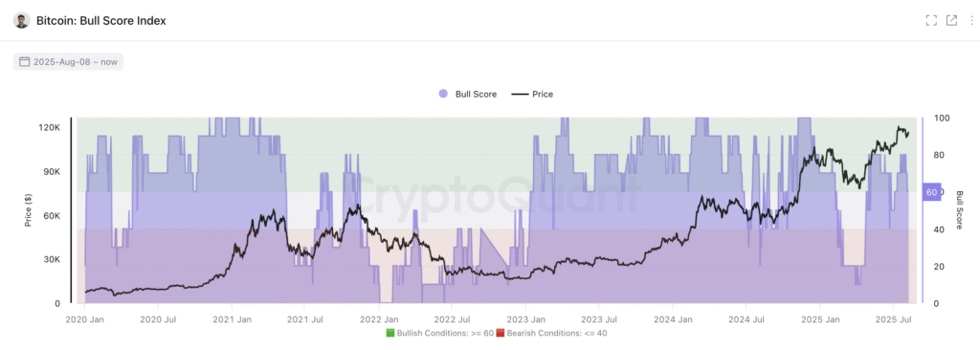Click the 2025 Jul x-axis label

click(x=893, y=320)
